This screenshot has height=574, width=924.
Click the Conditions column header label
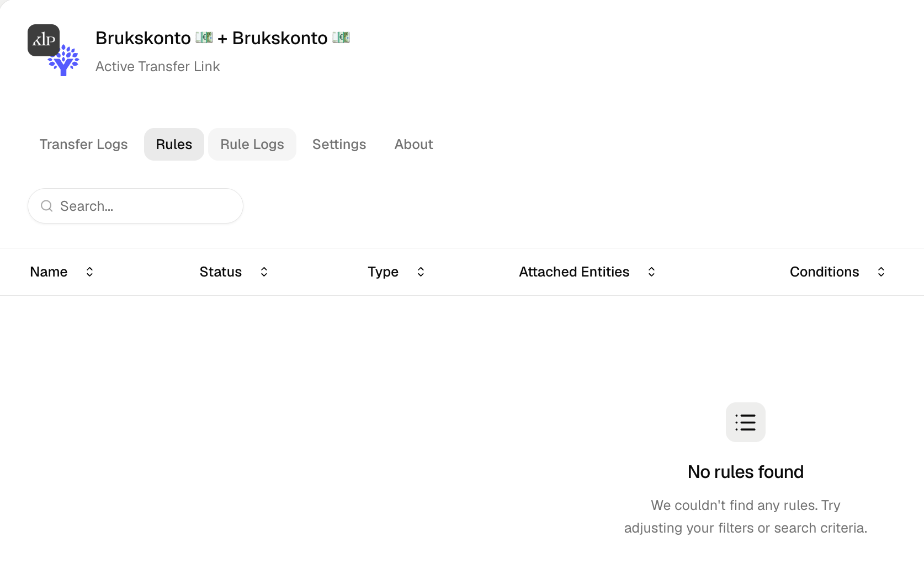pyautogui.click(x=825, y=272)
